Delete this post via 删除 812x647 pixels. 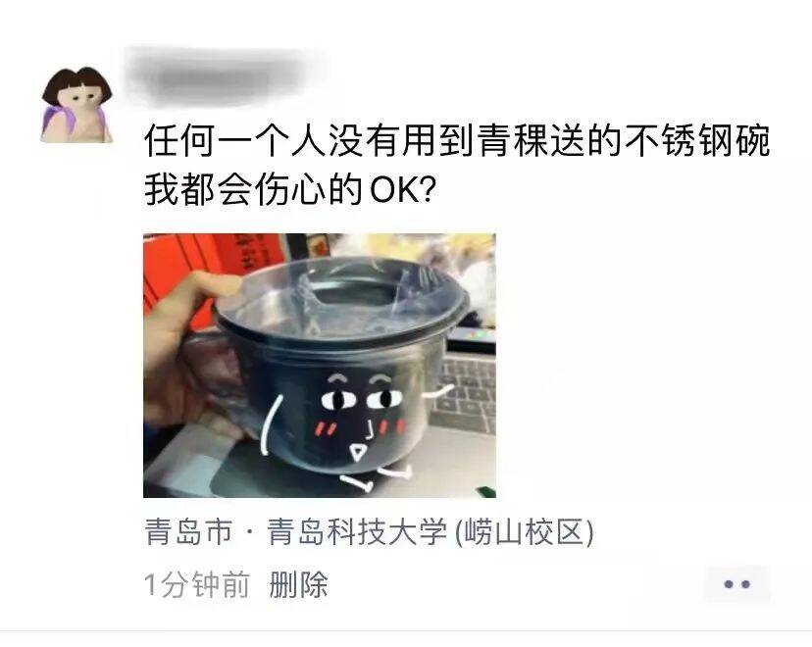[298, 585]
